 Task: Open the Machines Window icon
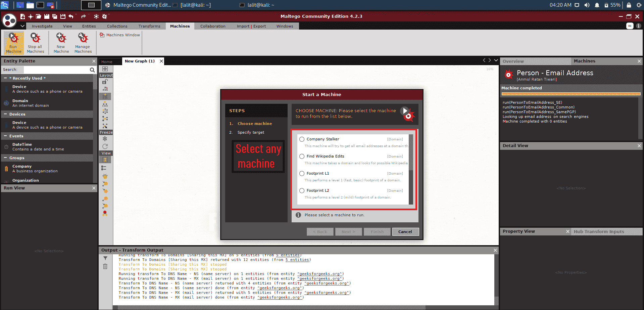(x=120, y=35)
